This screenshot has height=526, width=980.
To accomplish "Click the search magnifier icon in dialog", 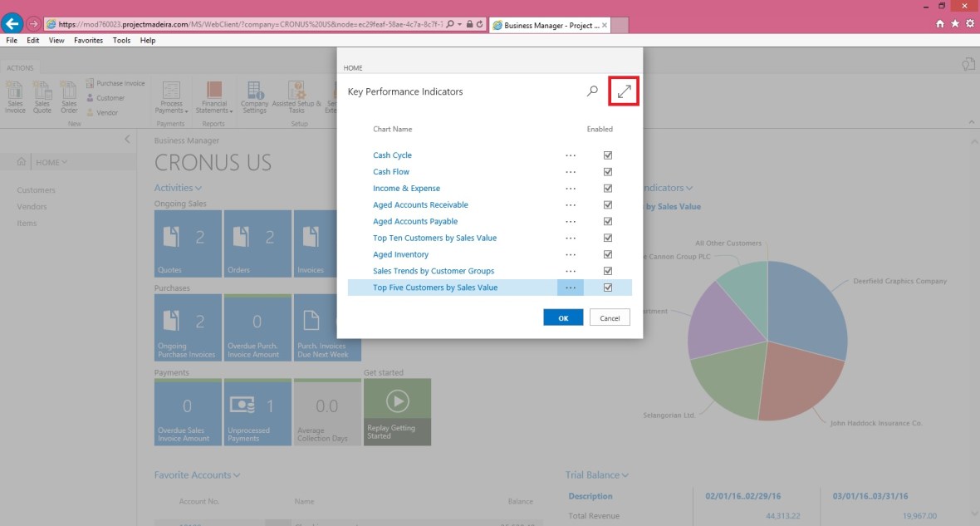I will 592,91.
